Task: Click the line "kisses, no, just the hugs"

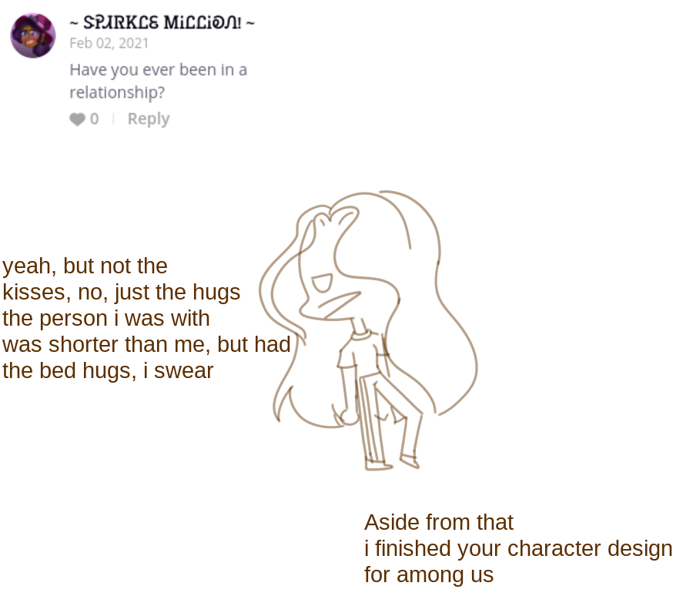Action: [121, 293]
